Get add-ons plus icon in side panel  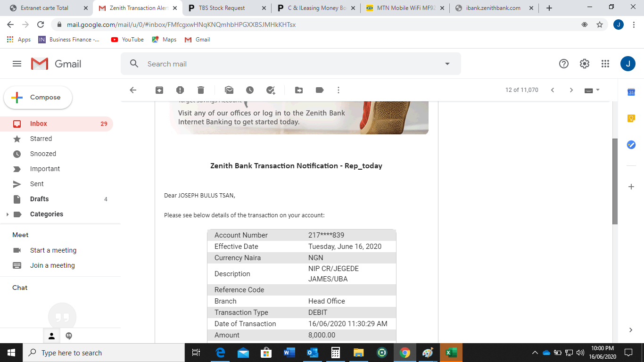(x=631, y=187)
